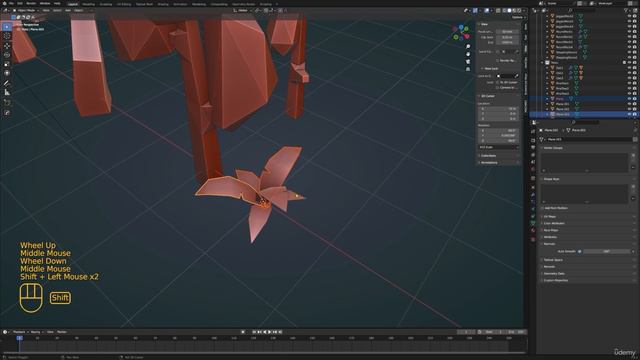Add a vertex group with the plus button

point(633,156)
